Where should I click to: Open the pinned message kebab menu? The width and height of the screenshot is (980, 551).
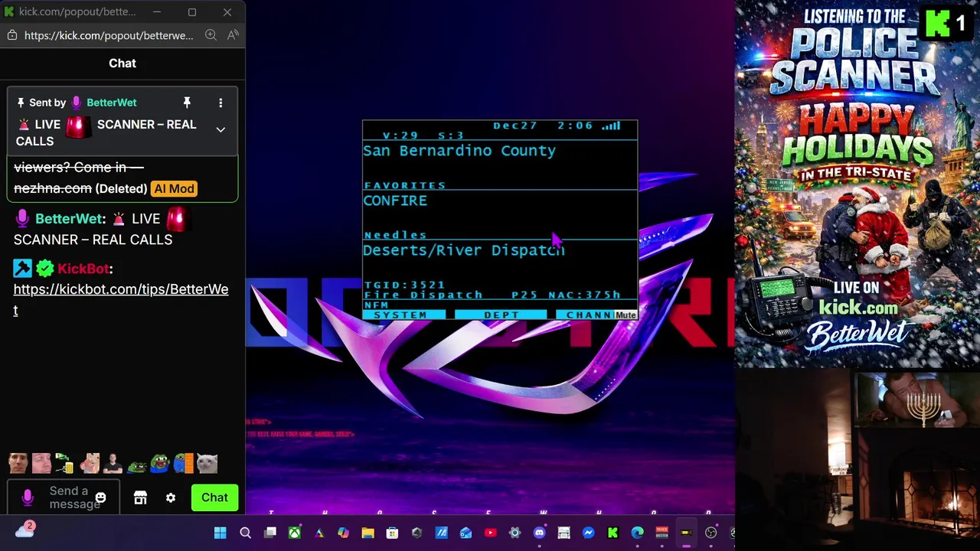[x=220, y=103]
